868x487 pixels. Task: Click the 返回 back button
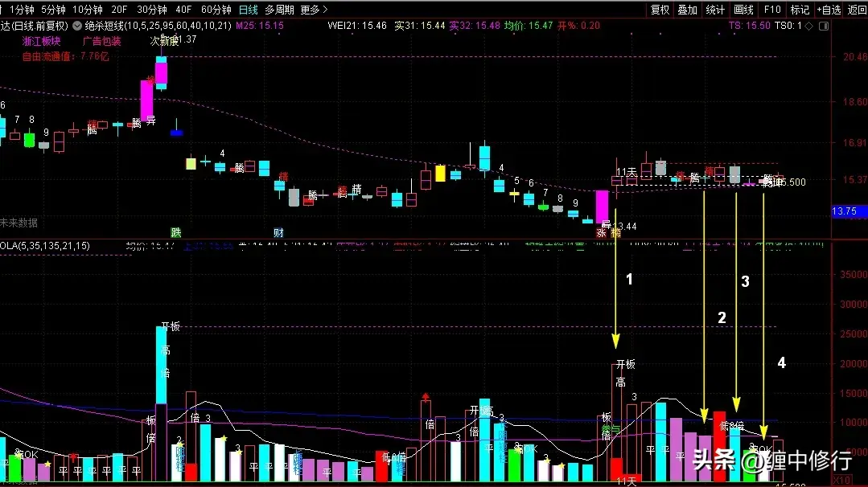858,10
